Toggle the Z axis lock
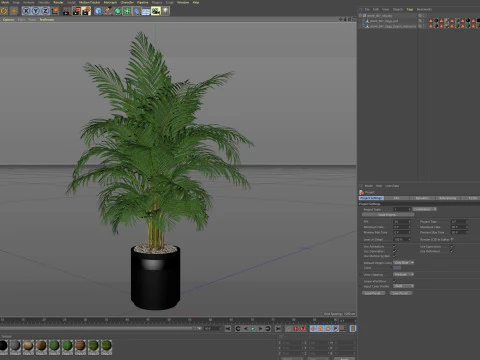This screenshot has height=360, width=480. click(45, 11)
